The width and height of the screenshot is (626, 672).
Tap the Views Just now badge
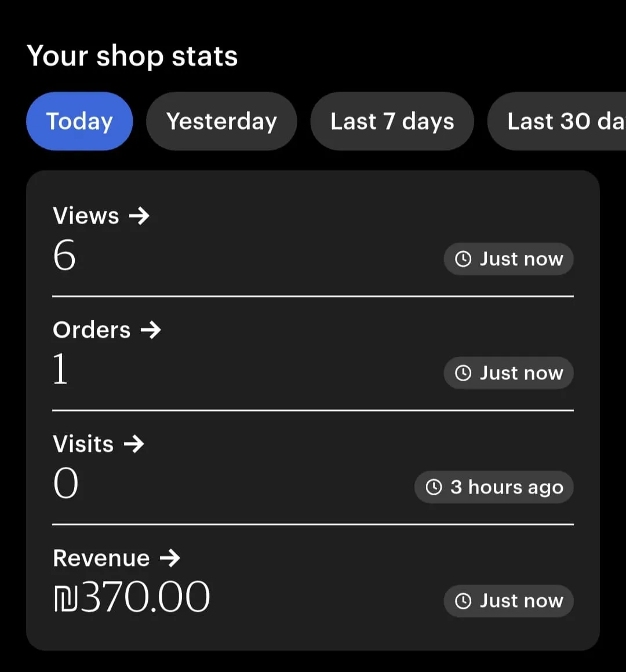point(508,259)
